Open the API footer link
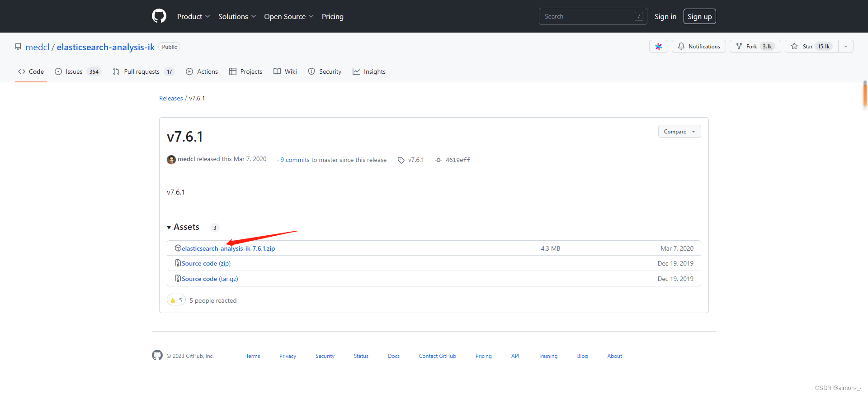 [515, 356]
